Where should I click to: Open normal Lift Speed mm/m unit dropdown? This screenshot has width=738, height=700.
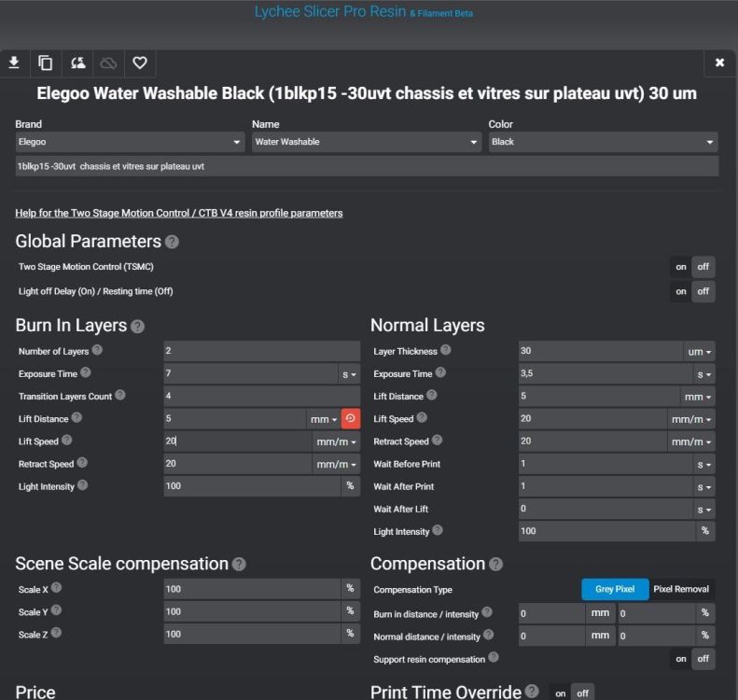(x=691, y=419)
